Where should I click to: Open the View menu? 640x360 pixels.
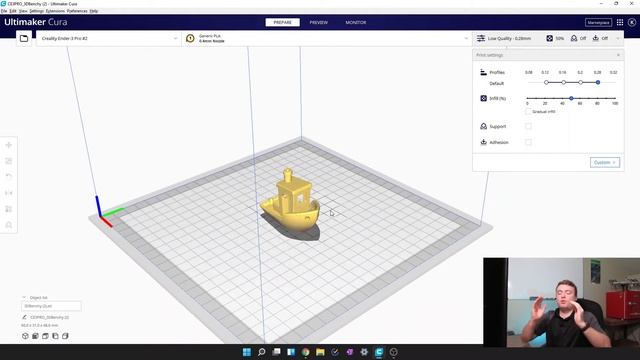tap(23, 11)
